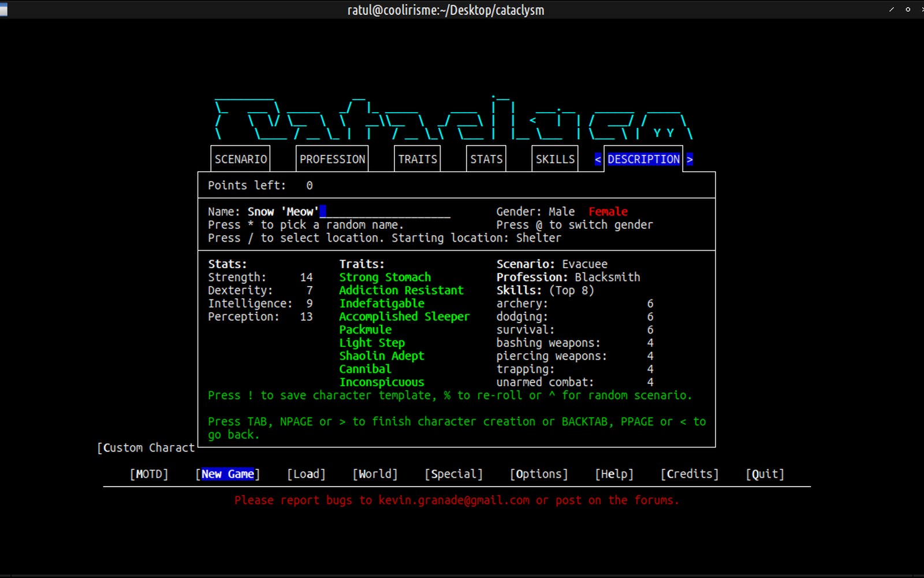This screenshot has height=578, width=924.
Task: Click the Inconspicuous trait
Action: tap(381, 382)
